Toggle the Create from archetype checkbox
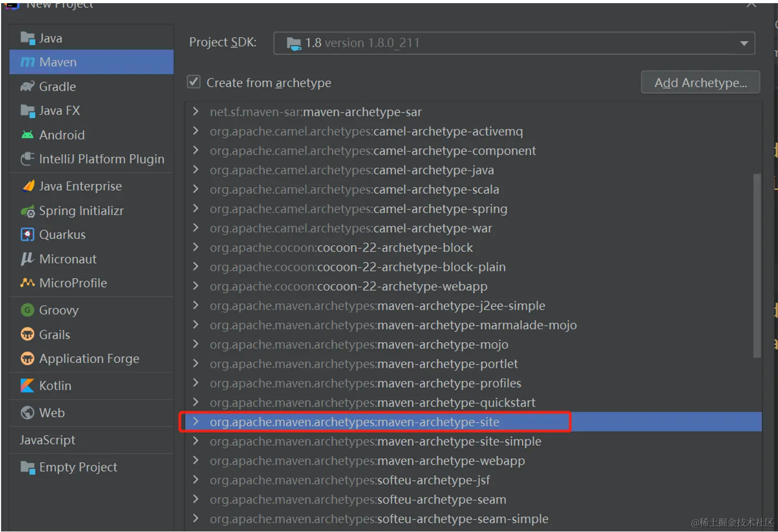 [x=193, y=82]
